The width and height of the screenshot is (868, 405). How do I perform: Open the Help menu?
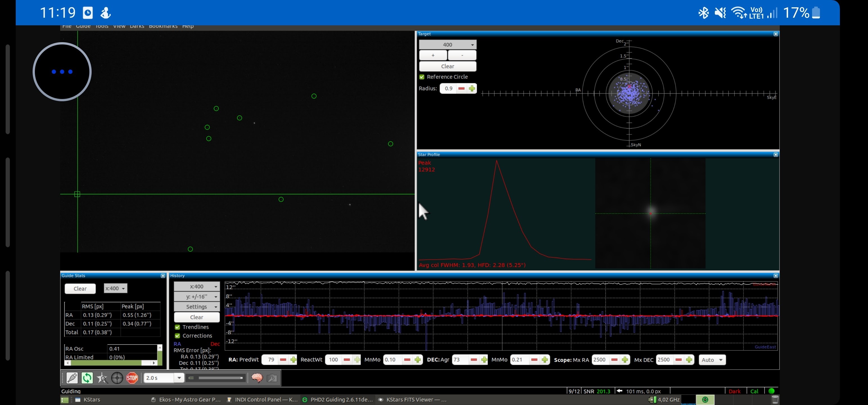[188, 27]
